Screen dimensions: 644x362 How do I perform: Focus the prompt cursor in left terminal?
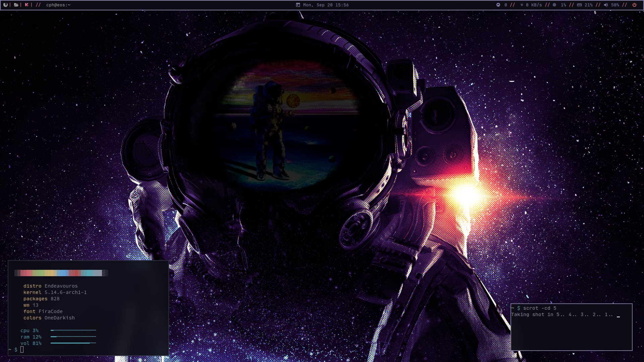(x=22, y=350)
